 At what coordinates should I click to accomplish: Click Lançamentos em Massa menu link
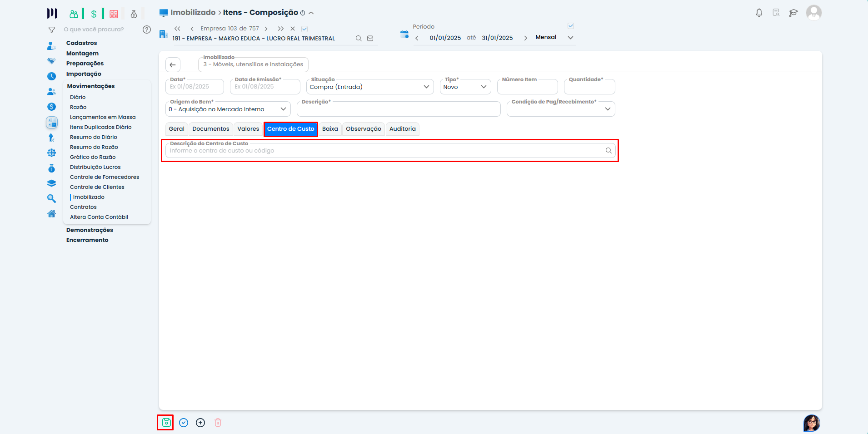103,117
